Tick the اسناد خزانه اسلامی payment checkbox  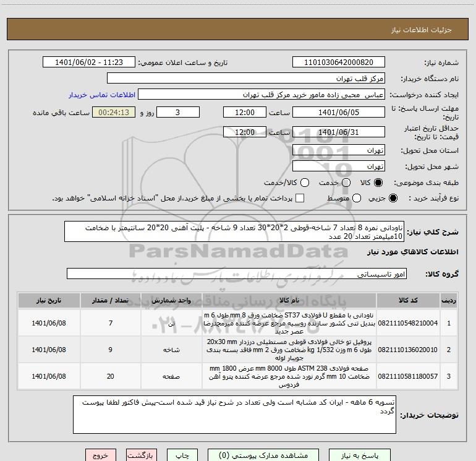pos(300,198)
